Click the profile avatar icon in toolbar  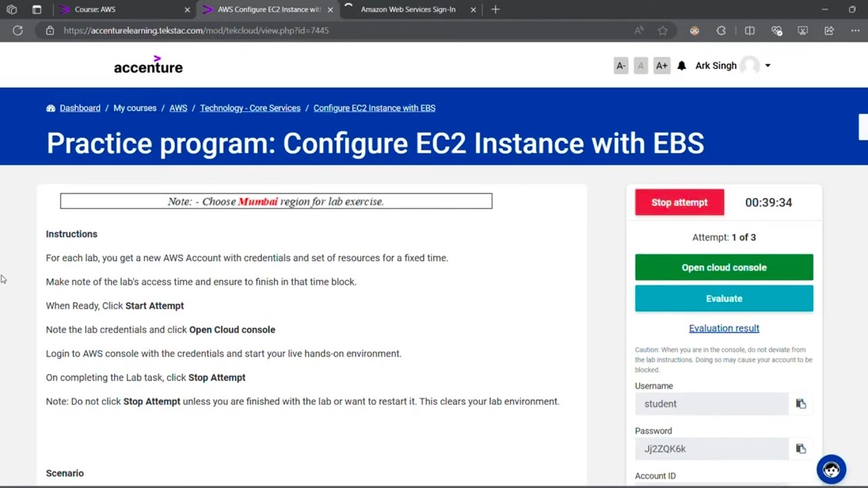tap(694, 30)
